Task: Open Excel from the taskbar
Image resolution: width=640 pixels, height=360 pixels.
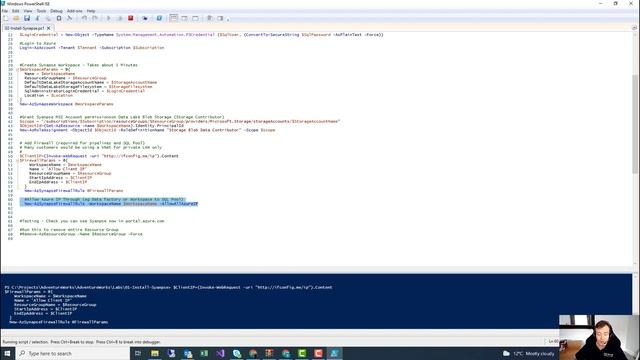Action: pos(204,353)
